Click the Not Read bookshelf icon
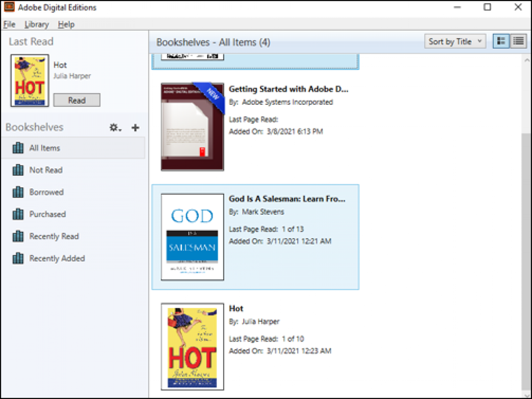Screen dimensions: 532x399 18,170
